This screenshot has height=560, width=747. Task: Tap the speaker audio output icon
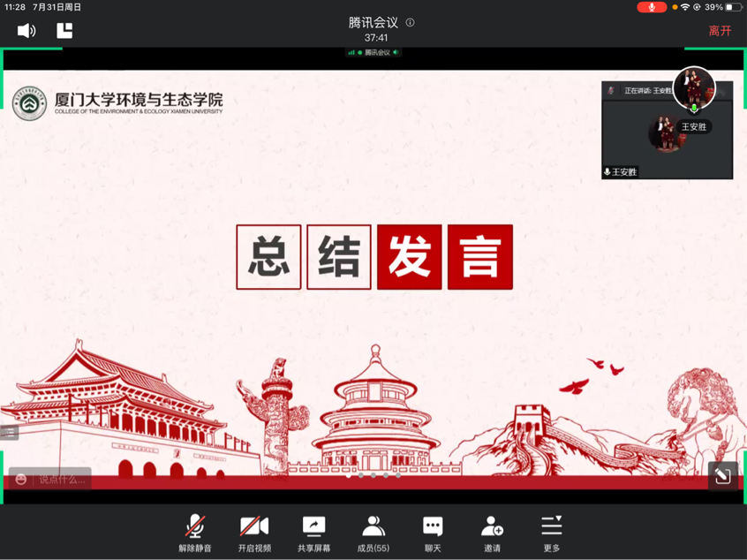[x=26, y=31]
